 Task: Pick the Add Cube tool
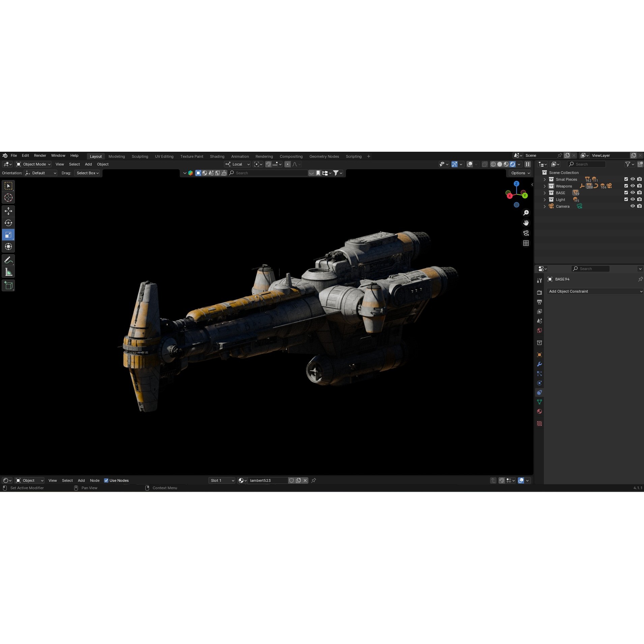8,285
